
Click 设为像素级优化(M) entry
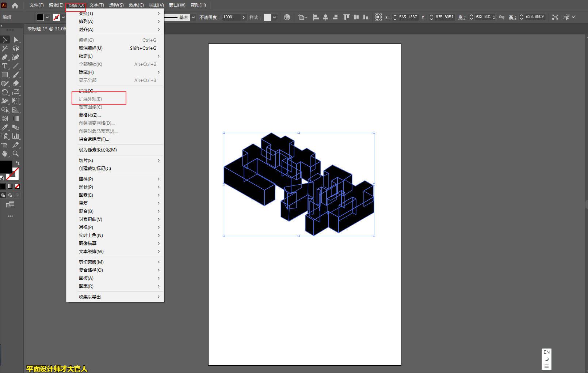115,150
